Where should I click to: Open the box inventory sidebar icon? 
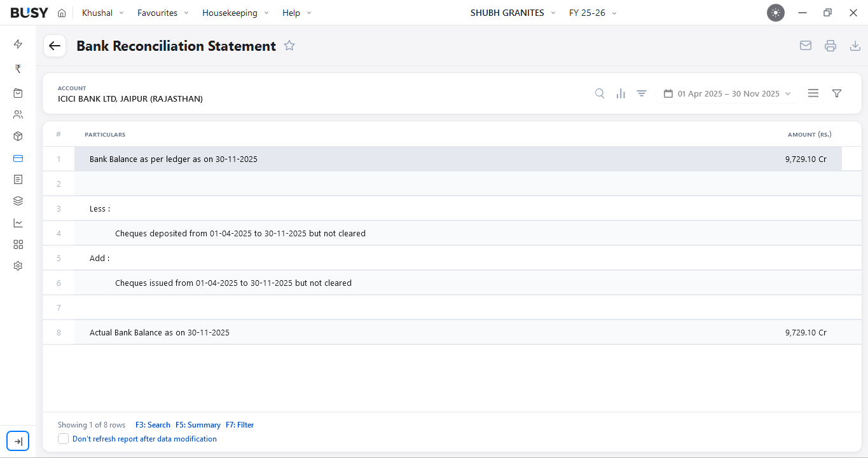click(x=18, y=136)
